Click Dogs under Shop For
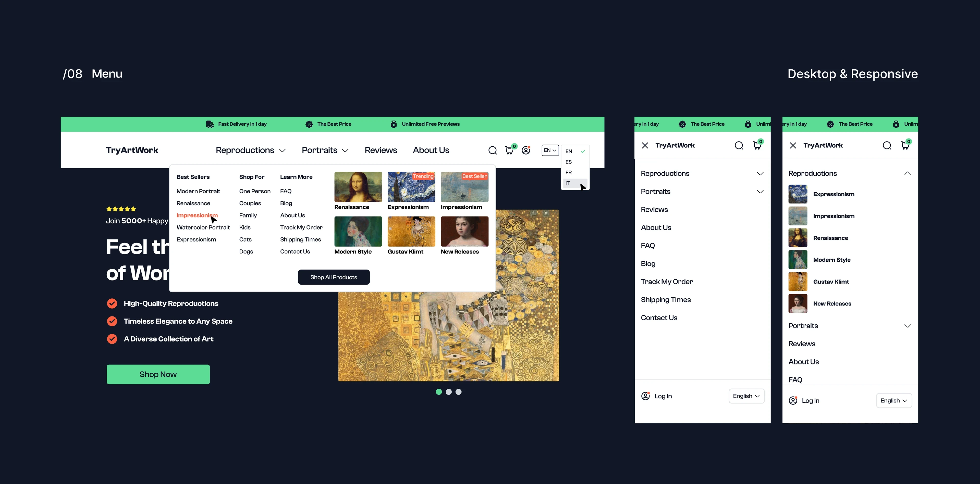This screenshot has width=980, height=484. (246, 251)
